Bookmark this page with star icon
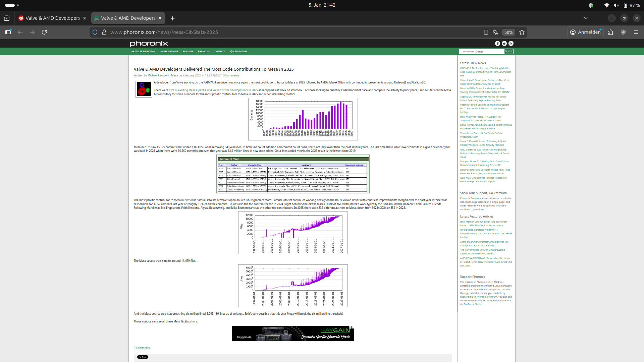Image resolution: width=644 pixels, height=362 pixels. pos(522,32)
